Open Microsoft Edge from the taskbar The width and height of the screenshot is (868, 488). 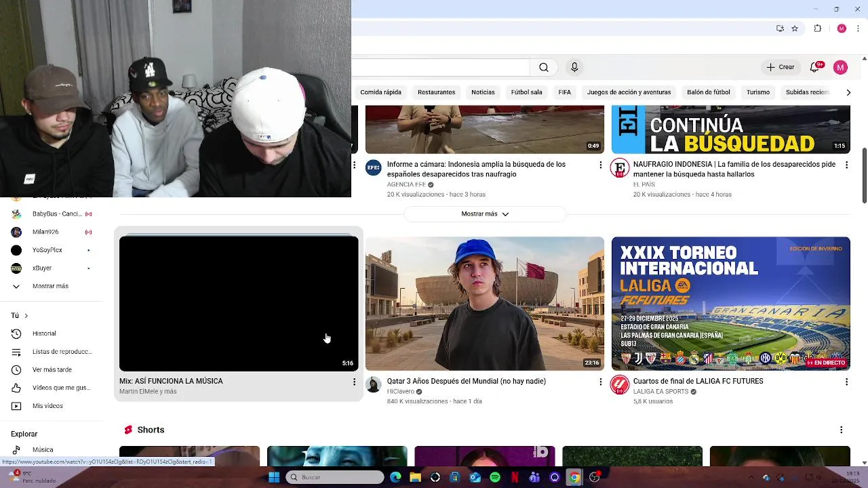(396, 477)
